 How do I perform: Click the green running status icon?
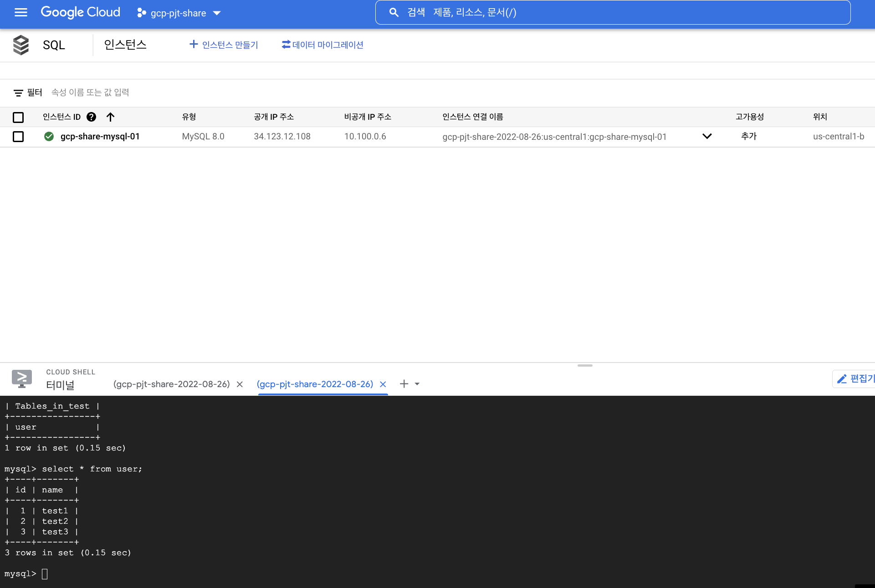(49, 137)
